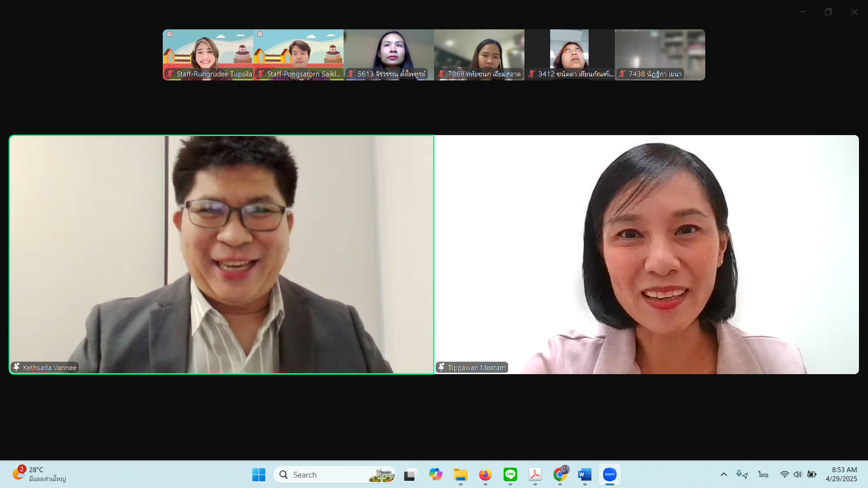The width and height of the screenshot is (868, 488).
Task: Open the Zoom app from the taskbar
Action: tap(609, 474)
